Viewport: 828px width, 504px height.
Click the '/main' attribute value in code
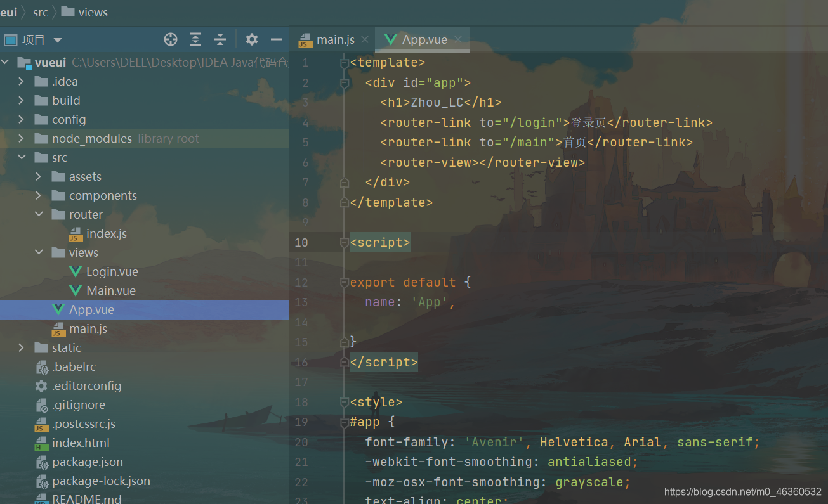point(529,142)
